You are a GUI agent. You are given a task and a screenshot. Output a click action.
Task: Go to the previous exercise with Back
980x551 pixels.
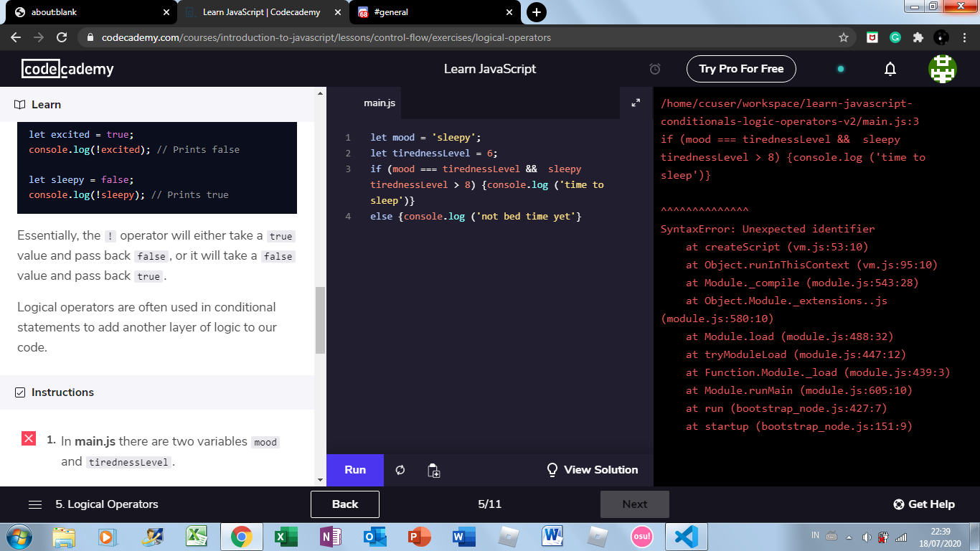click(x=345, y=504)
